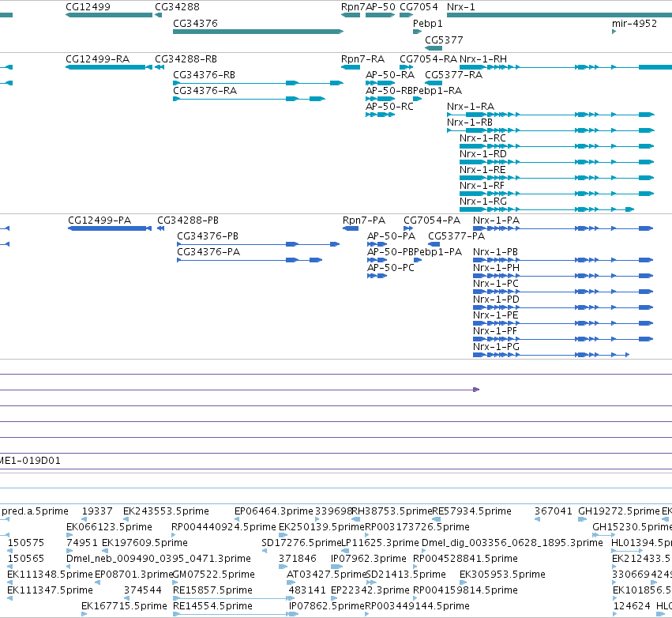Click transcript Nrx-1-RF
672x618 pixels.
click(557, 194)
